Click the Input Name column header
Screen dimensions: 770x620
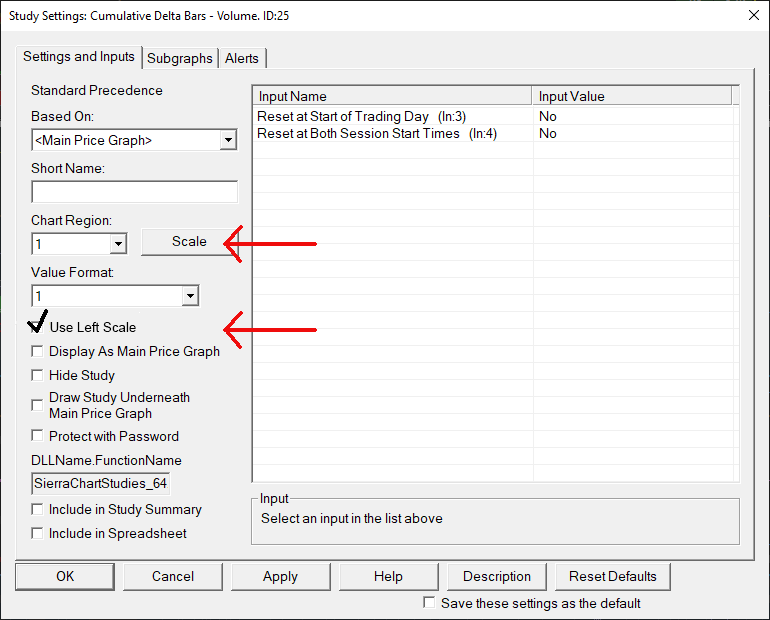click(x=392, y=96)
